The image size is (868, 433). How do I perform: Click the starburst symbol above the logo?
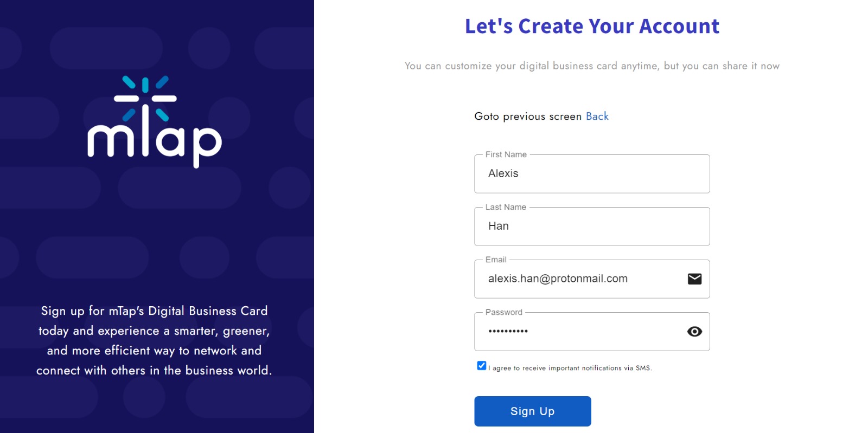tap(145, 99)
